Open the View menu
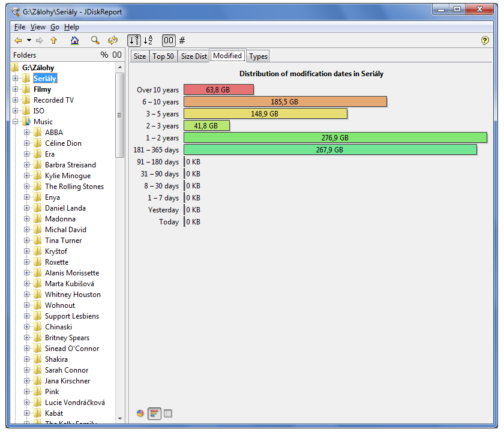 click(38, 27)
